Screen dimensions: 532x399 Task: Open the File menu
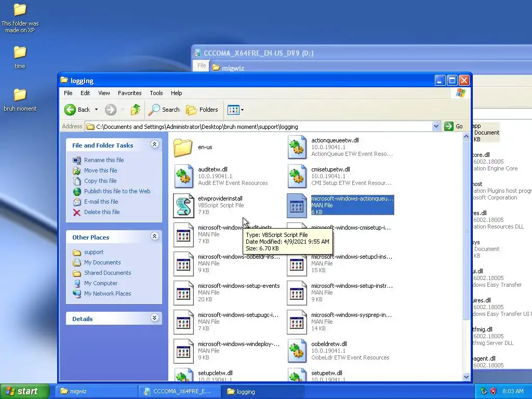(68, 93)
